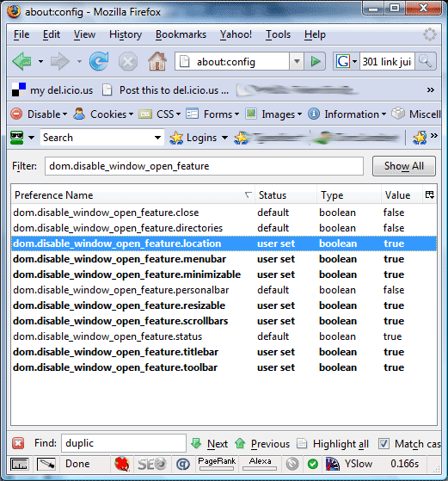
Task: Click the eyedropper icon in status bar
Action: (x=46, y=464)
